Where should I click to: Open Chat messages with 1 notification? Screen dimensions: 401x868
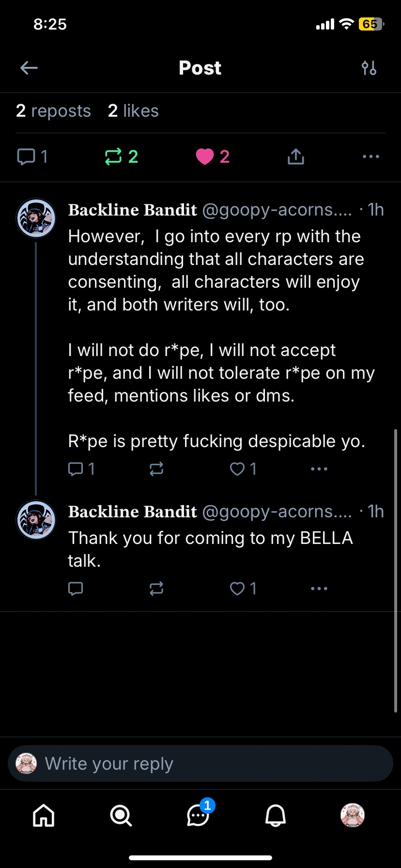198,816
